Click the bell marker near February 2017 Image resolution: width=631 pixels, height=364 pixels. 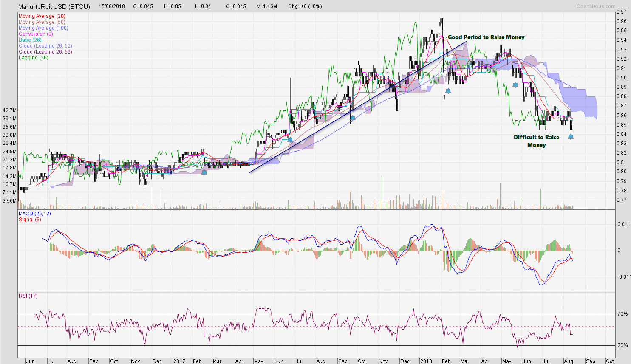(x=204, y=172)
